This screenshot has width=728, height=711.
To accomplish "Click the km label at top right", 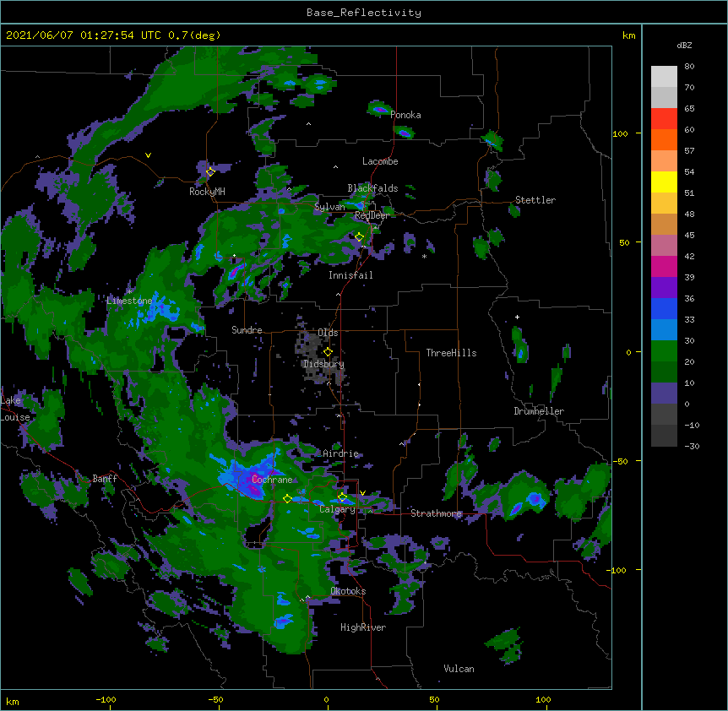I will tap(628, 35).
